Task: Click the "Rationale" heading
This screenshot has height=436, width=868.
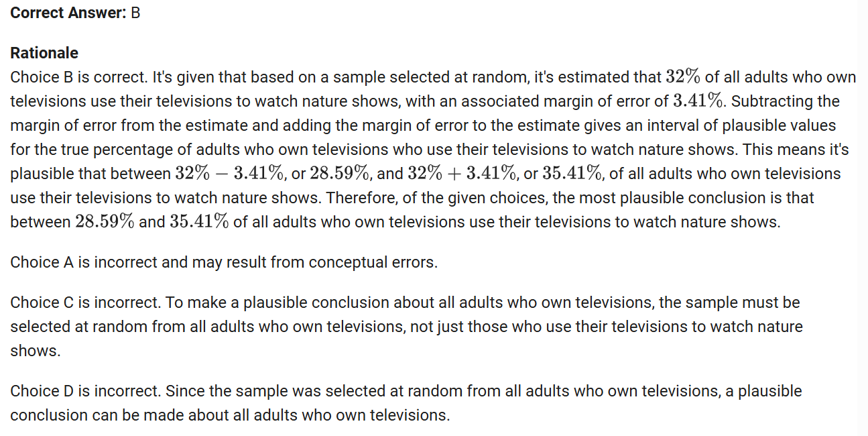Action: [44, 53]
